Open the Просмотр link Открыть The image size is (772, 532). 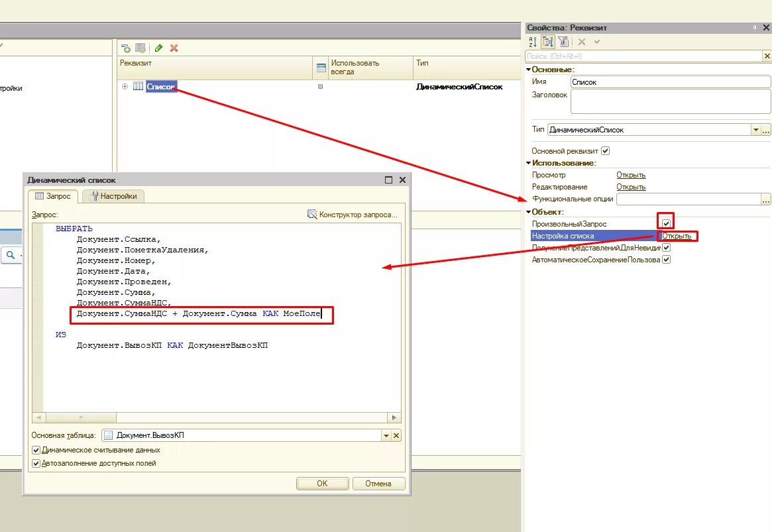[631, 175]
